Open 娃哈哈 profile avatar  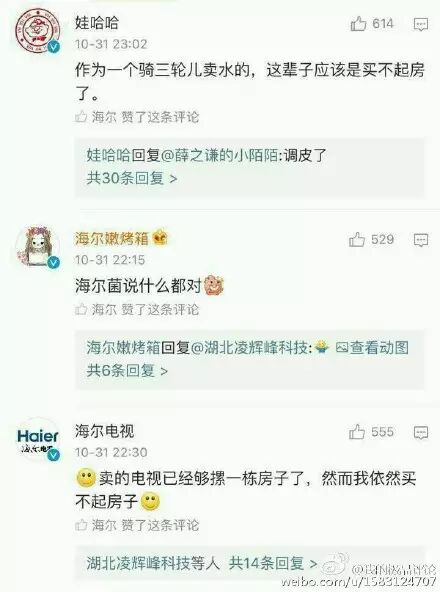tap(37, 30)
